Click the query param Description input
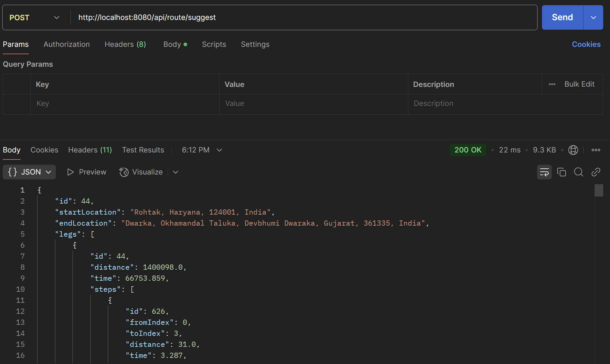The height and width of the screenshot is (364, 610). (505, 104)
